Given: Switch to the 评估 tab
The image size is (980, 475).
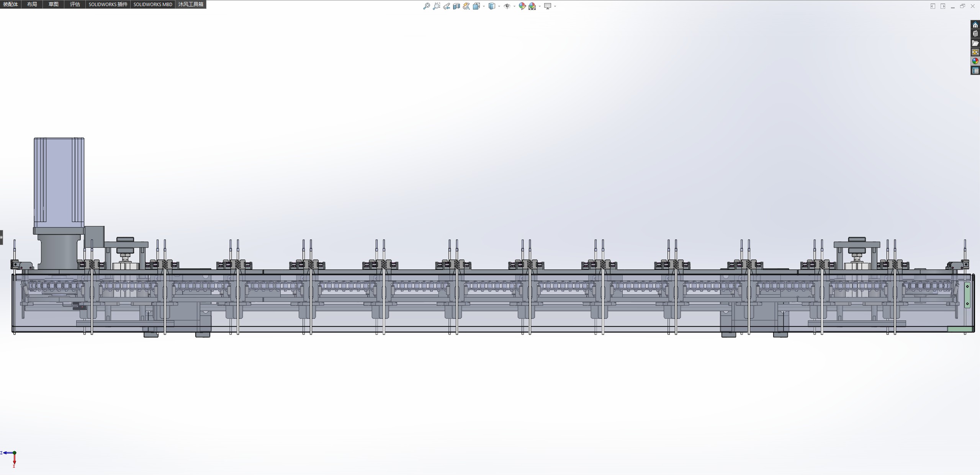Looking at the screenshot, I should (75, 4).
